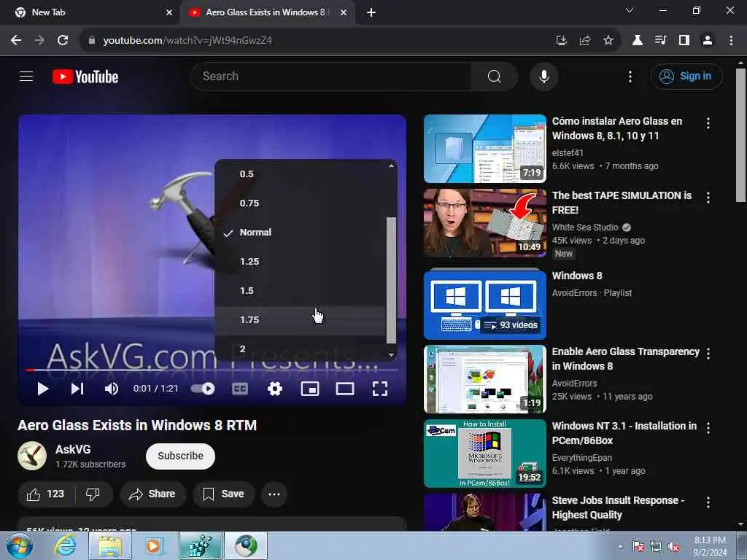Reload the page
Screen dimensions: 747x560
coord(63,41)
